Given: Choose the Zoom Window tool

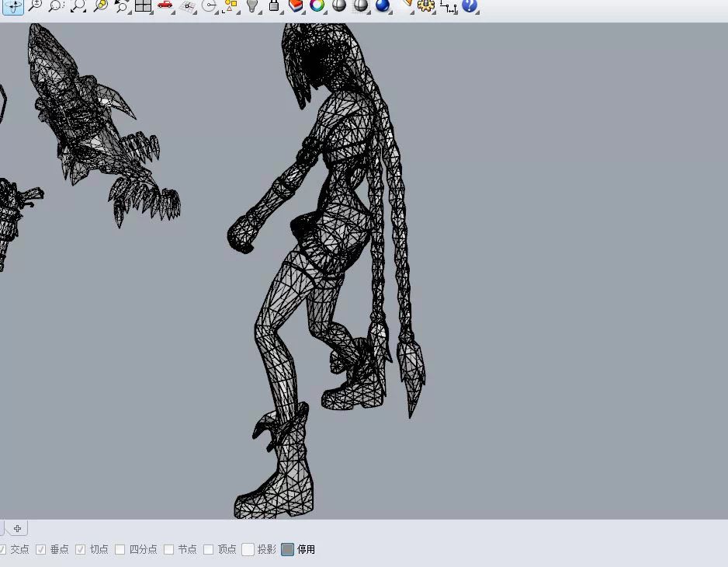Looking at the screenshot, I should point(56,5).
